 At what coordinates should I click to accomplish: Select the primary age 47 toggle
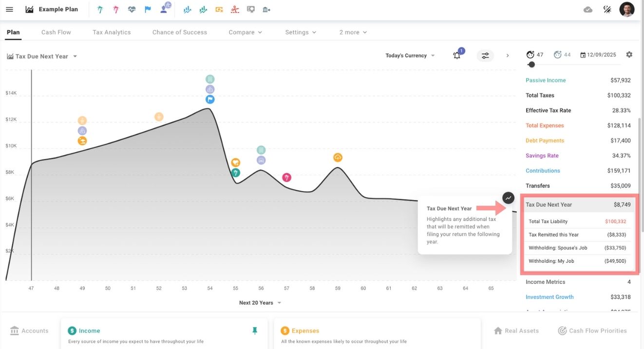(534, 55)
